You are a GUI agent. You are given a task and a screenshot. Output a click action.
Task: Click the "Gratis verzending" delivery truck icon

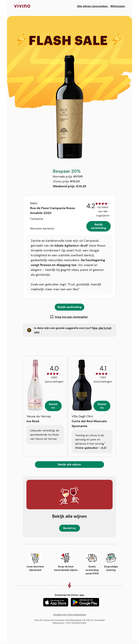point(92,558)
